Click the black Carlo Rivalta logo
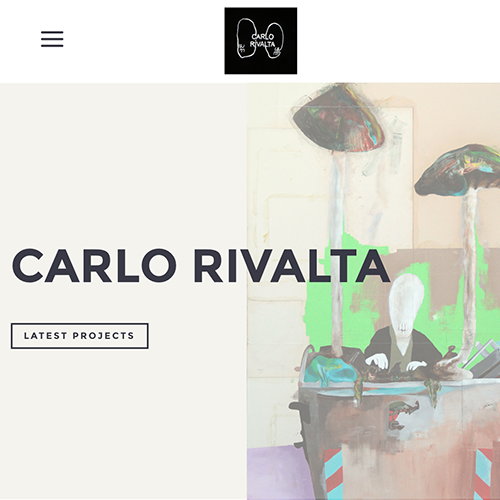Viewport: 500px width, 500px height. click(261, 41)
